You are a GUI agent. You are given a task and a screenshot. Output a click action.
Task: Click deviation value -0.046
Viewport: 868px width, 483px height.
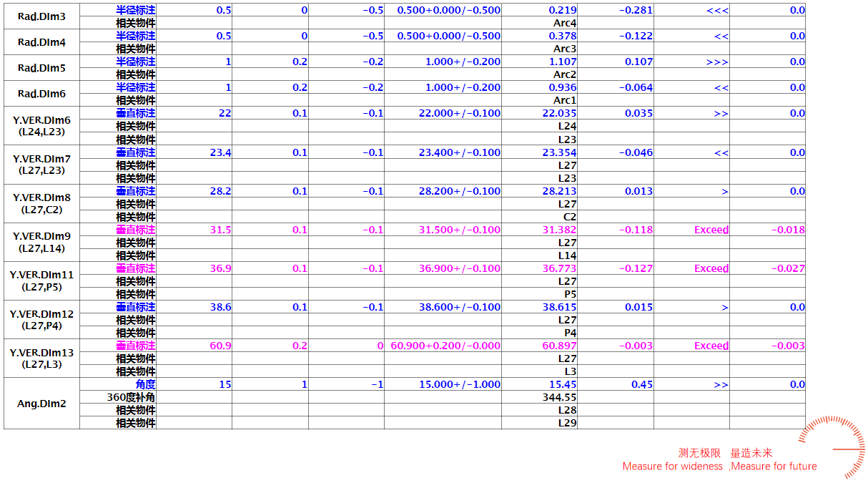[x=636, y=152]
